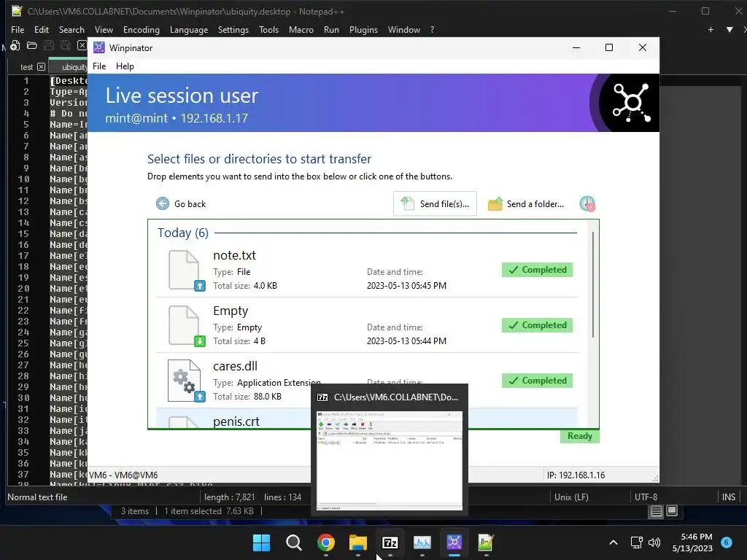Click the Send a folder... button
This screenshot has width=747, height=560.
[x=526, y=204]
